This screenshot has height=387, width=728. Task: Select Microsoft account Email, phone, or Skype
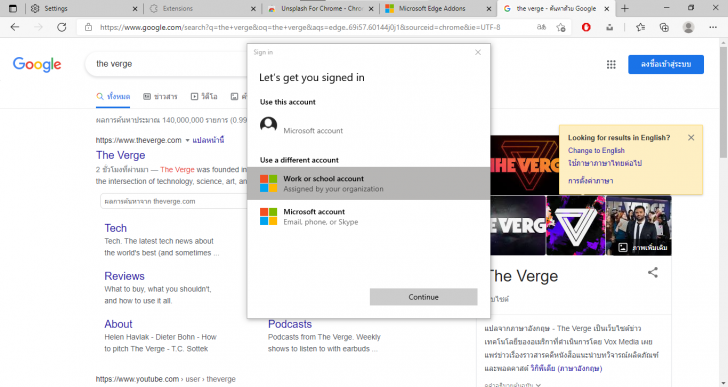(368, 216)
